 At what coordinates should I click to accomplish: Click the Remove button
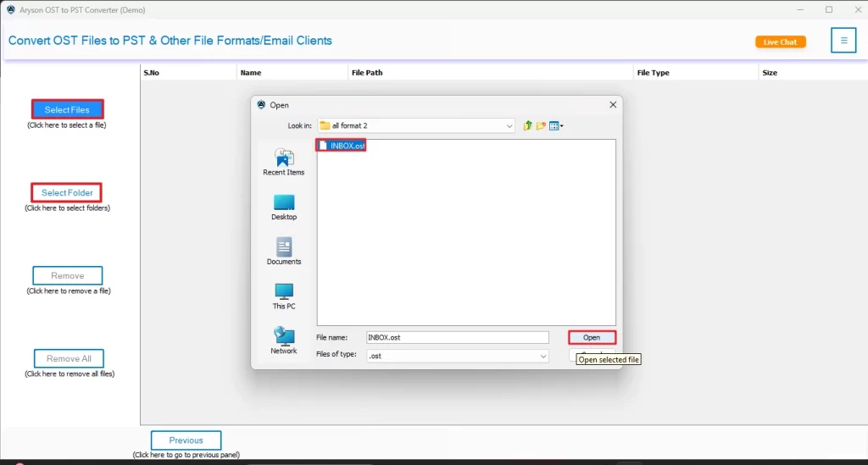[x=68, y=275]
